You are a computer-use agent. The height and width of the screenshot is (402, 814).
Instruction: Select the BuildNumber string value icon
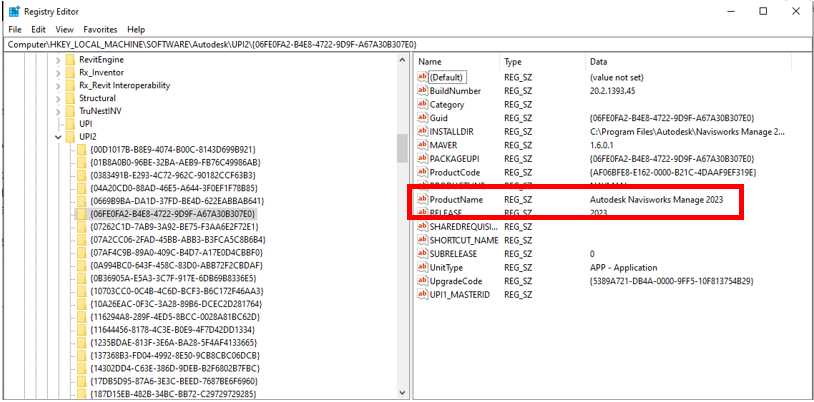point(423,91)
